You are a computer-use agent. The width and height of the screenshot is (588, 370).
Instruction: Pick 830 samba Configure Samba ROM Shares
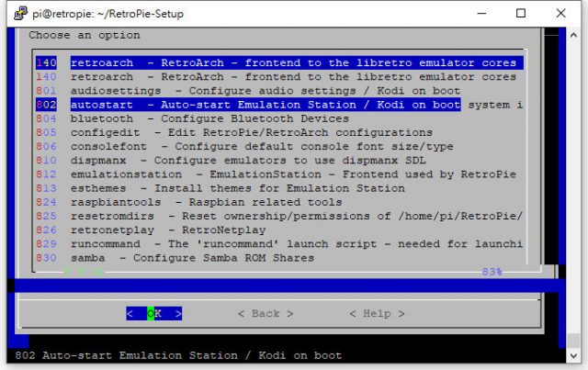175,258
